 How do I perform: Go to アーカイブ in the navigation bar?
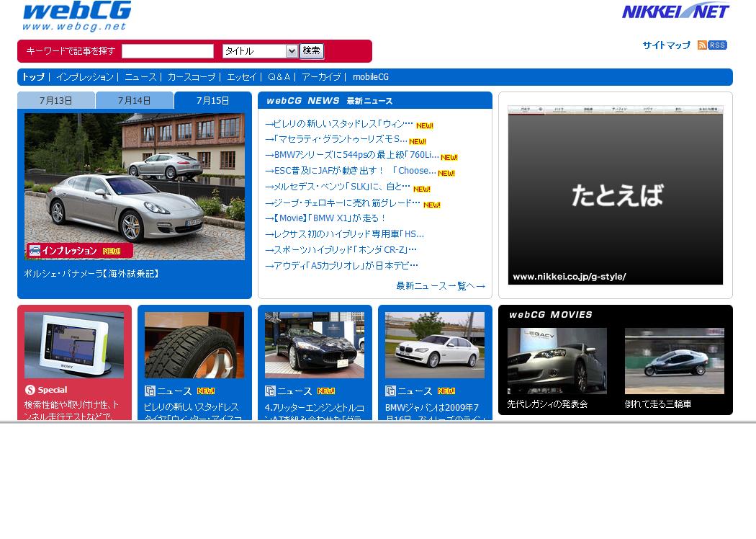coord(321,77)
